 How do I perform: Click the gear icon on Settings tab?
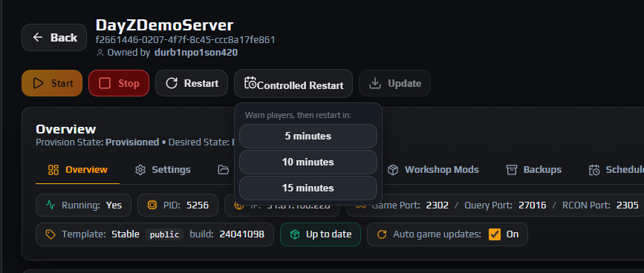click(140, 170)
